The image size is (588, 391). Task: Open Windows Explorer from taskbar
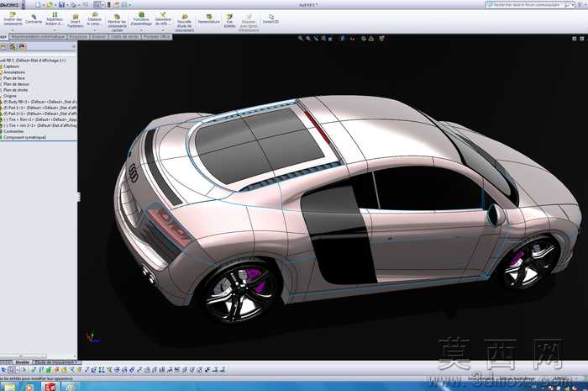point(10,387)
